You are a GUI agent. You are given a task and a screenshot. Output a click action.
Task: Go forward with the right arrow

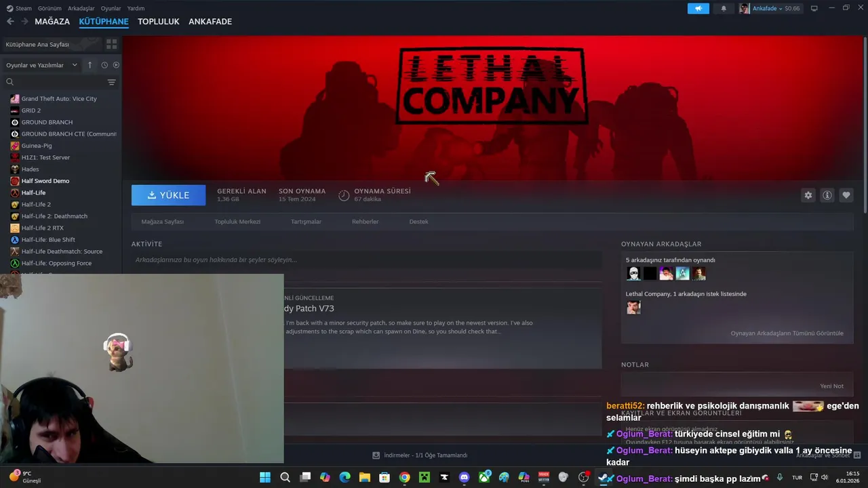coord(24,22)
